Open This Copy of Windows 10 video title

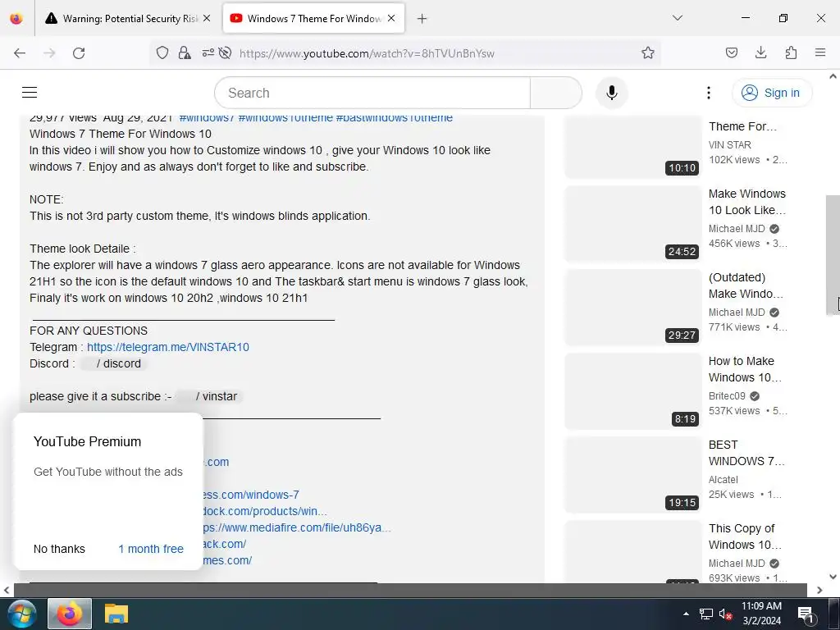click(745, 536)
